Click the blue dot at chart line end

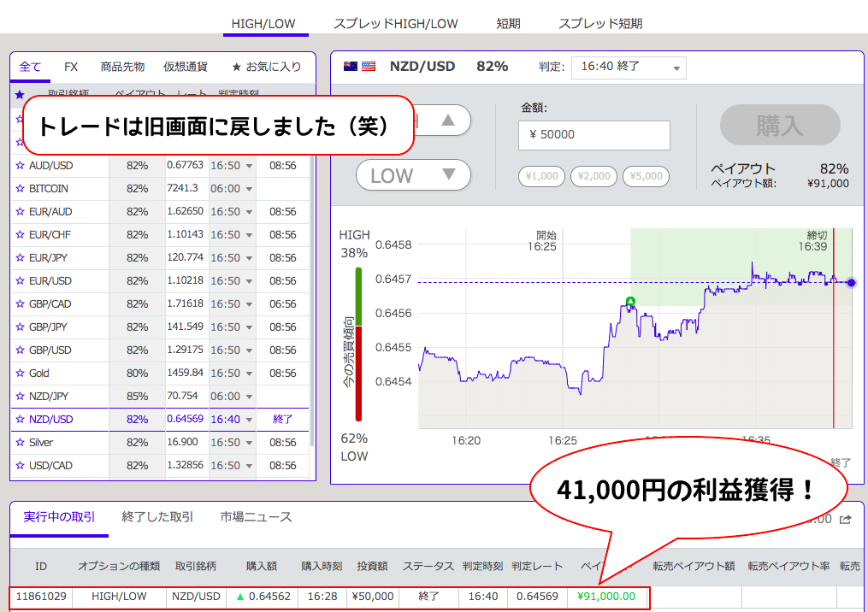point(850,283)
